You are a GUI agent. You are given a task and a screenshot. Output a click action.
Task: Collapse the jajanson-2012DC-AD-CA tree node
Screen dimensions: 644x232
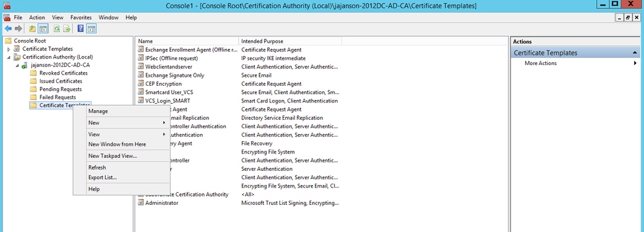[x=17, y=65]
